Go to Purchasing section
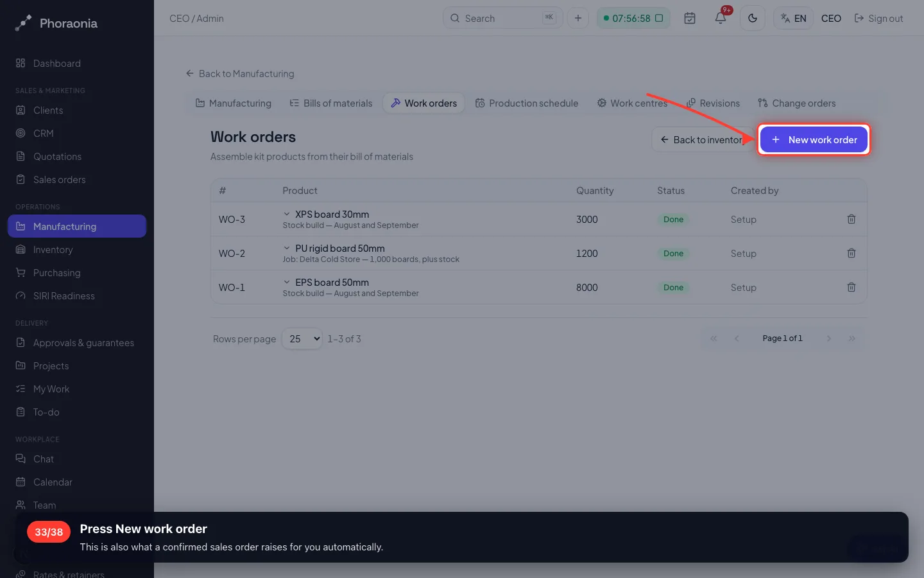This screenshot has height=578, width=924. (77, 272)
